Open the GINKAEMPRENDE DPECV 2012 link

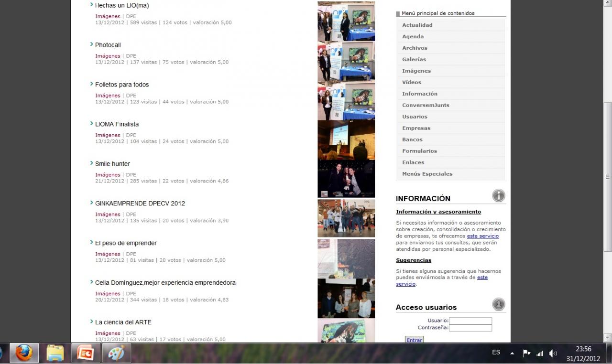point(140,203)
